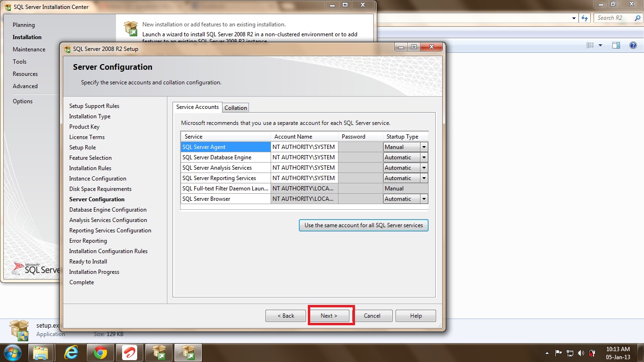The width and height of the screenshot is (644, 362).
Task: Select Account Name cell for SQL Server Database Engine
Action: (x=304, y=157)
